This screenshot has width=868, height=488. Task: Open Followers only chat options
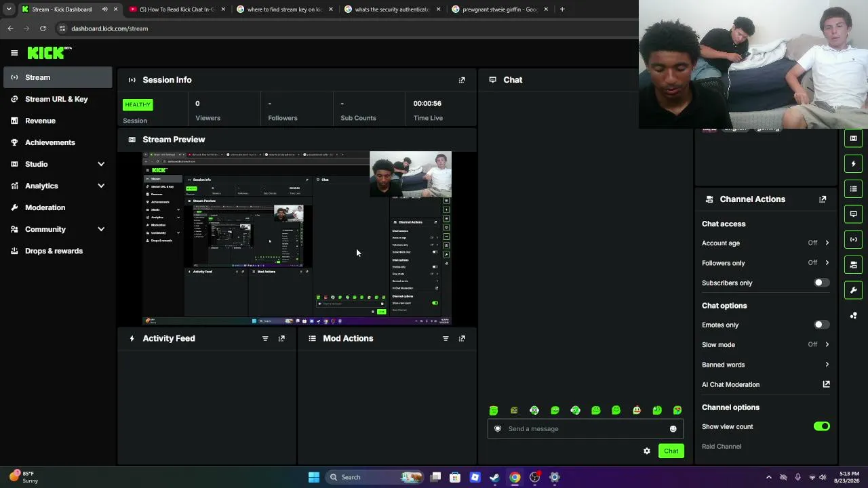766,263
